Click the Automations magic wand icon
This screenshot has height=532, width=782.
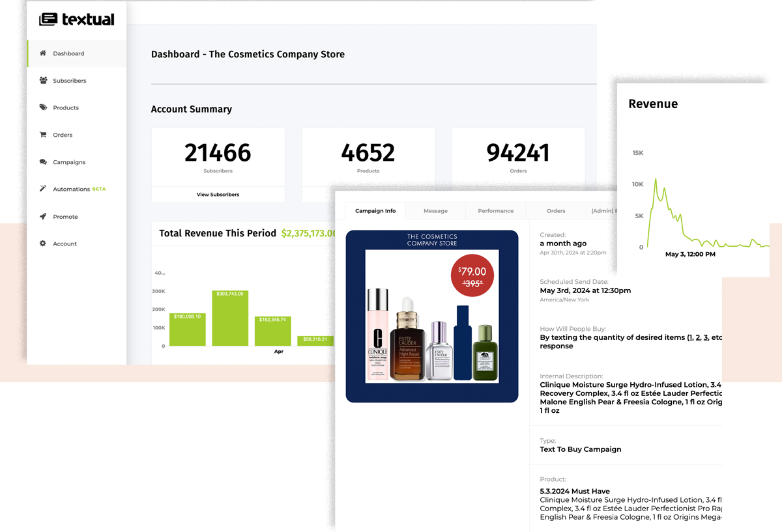(43, 189)
